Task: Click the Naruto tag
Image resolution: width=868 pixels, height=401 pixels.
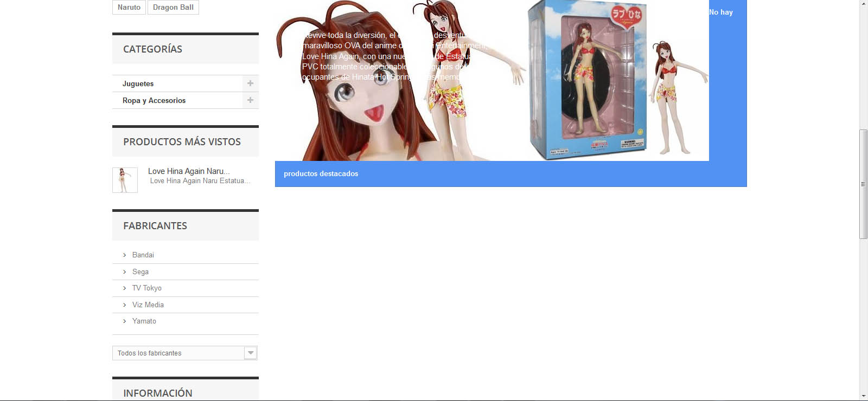Action: [x=129, y=7]
